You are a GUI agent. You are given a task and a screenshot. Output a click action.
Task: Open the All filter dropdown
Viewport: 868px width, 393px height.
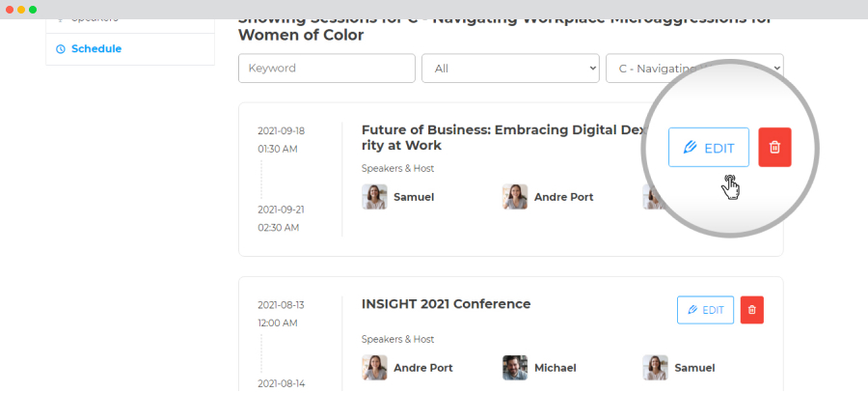coord(510,69)
